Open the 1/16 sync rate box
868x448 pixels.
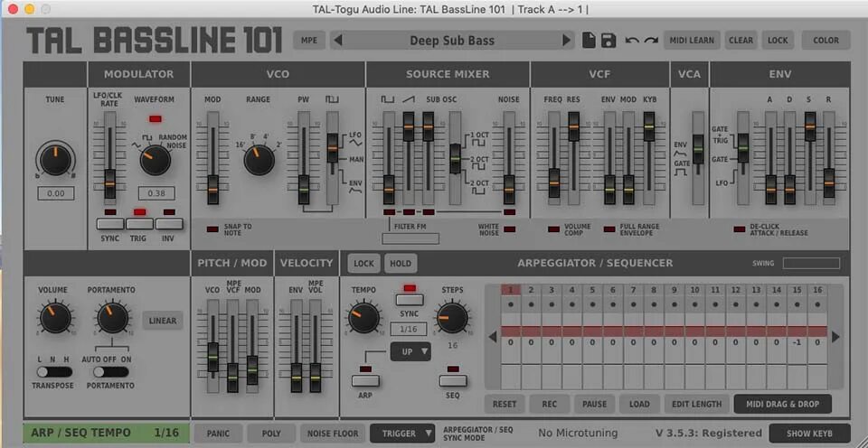tap(409, 329)
